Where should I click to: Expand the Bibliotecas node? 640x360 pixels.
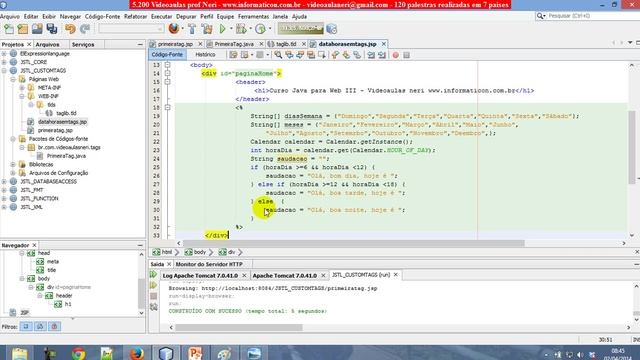pos(13,164)
